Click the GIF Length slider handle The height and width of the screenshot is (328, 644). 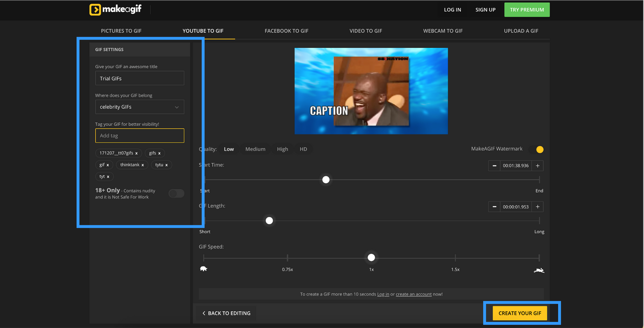[269, 221]
